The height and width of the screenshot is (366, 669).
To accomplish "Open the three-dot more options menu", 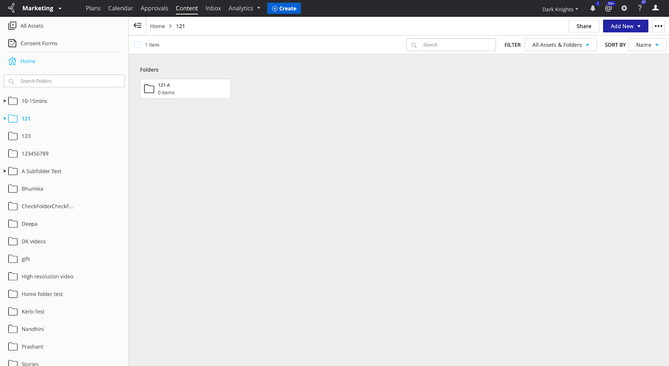I will (658, 26).
